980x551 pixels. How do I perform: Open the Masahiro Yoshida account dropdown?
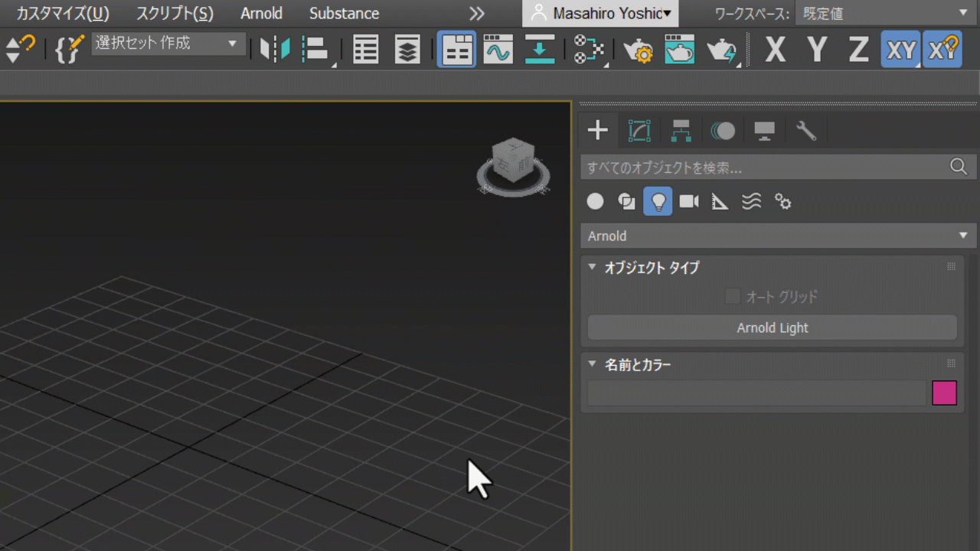[x=602, y=13]
